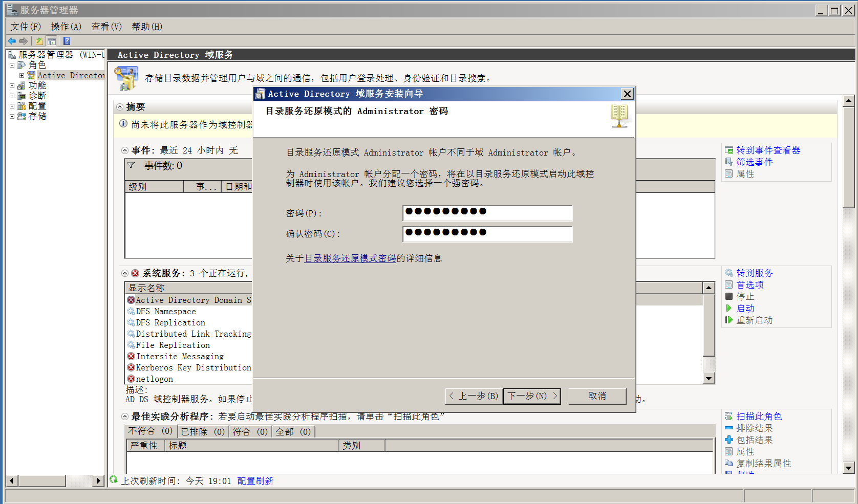Click the 复制结果属性 copy icon
The height and width of the screenshot is (504, 858).
click(x=729, y=464)
